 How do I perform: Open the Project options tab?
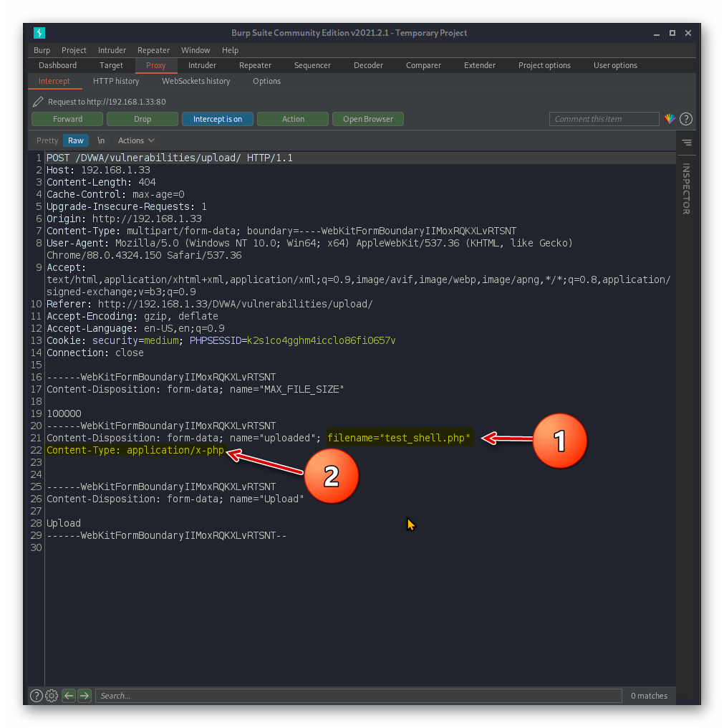tap(544, 65)
